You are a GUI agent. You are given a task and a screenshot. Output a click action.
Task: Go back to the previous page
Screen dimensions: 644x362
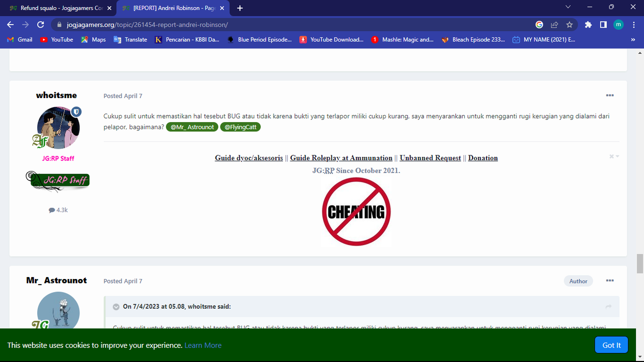click(11, 25)
